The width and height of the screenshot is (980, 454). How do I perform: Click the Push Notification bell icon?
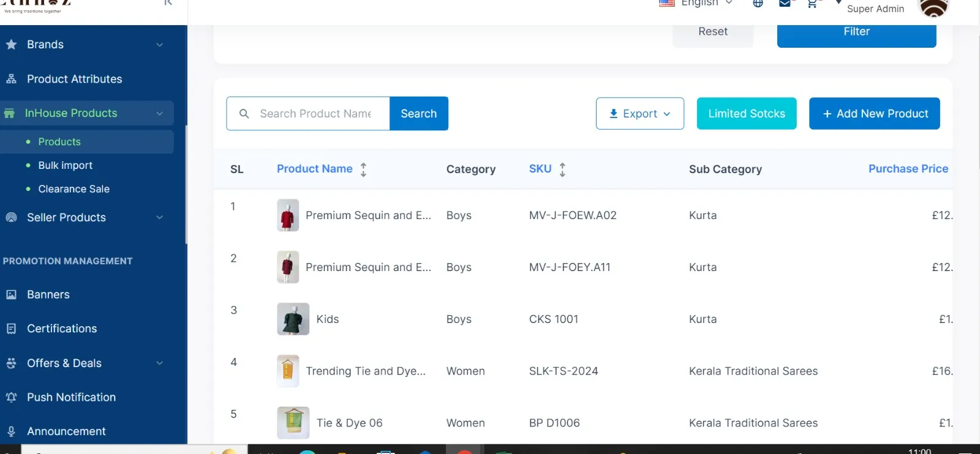coord(11,397)
